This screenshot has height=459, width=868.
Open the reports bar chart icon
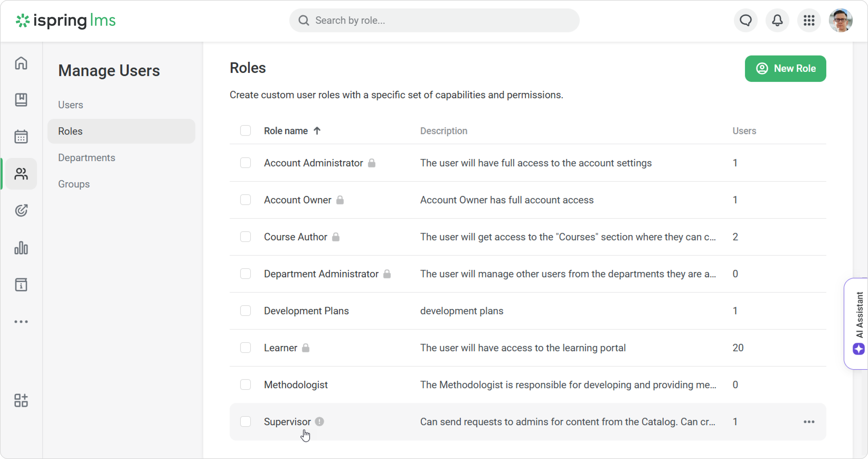(x=21, y=248)
